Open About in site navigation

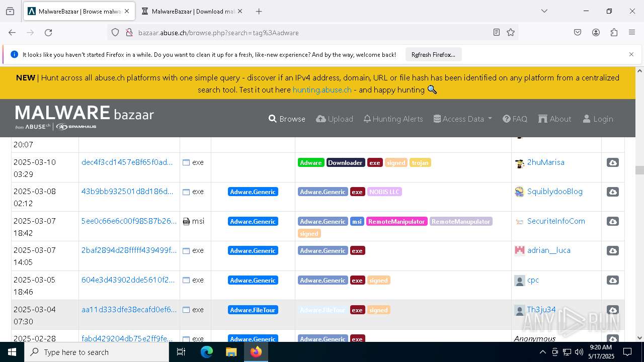click(x=554, y=119)
